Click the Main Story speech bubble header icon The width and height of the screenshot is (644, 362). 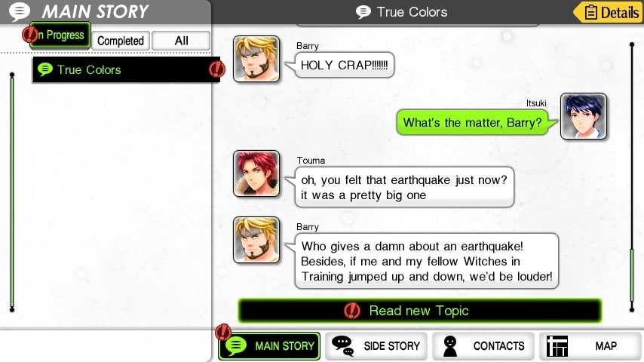tap(20, 11)
